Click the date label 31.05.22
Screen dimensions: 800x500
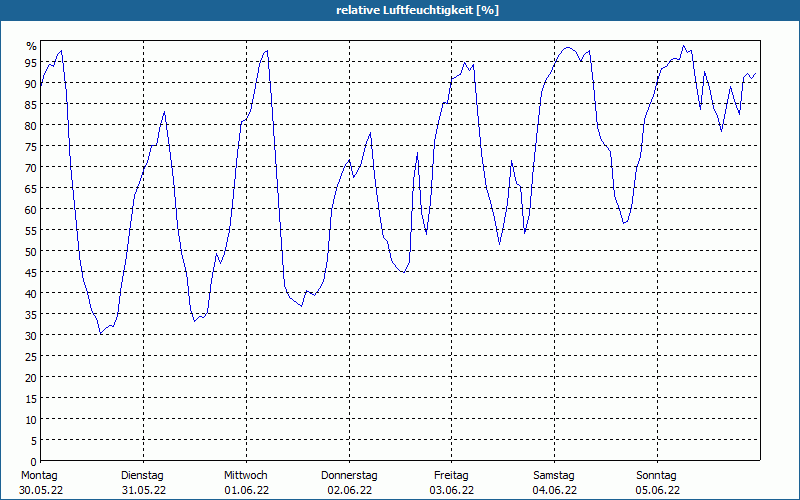pyautogui.click(x=144, y=490)
